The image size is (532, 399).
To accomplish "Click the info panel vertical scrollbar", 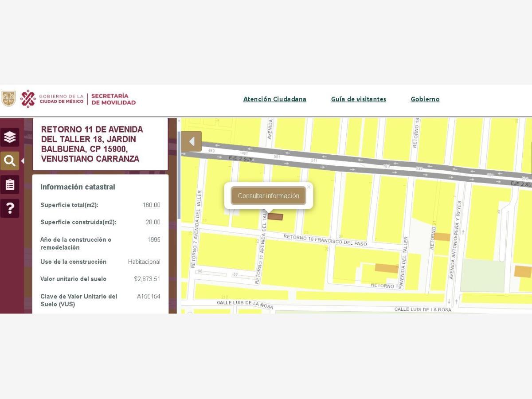I will (x=179, y=175).
